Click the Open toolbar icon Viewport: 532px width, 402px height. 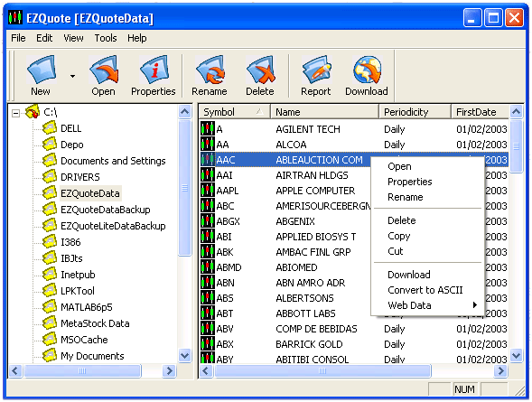tap(104, 70)
